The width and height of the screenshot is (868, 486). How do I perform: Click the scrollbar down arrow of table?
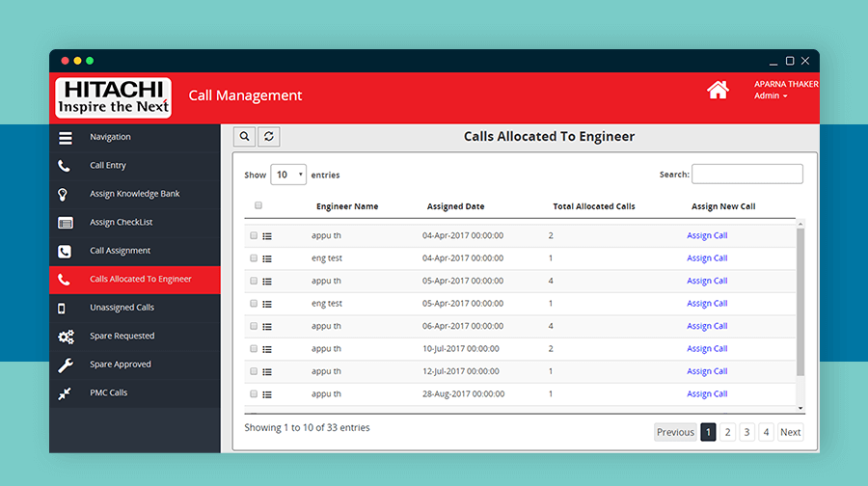800,408
